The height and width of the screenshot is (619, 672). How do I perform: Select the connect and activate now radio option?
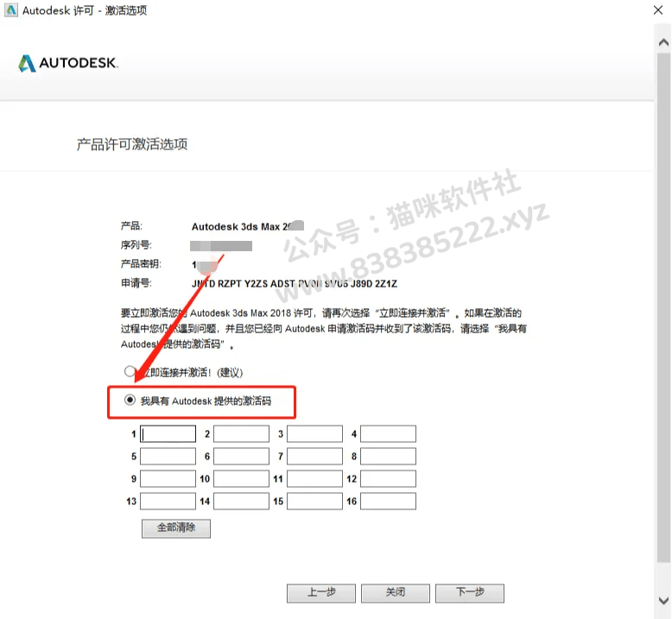(x=130, y=371)
